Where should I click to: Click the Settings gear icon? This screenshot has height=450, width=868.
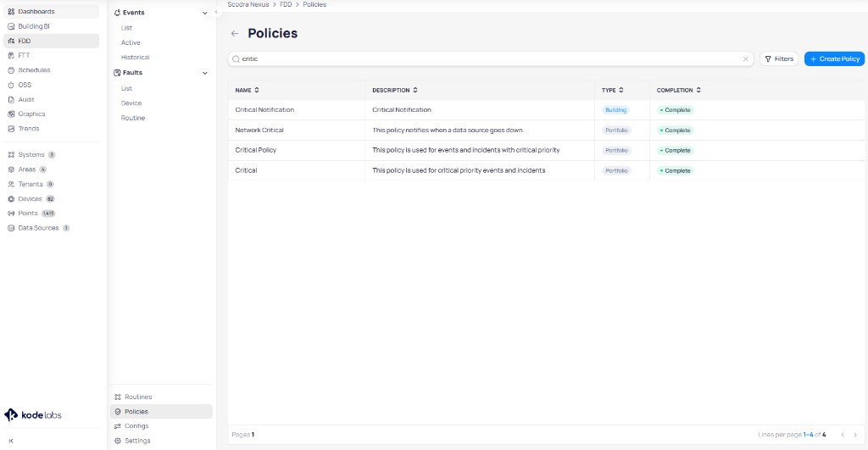[117, 441]
